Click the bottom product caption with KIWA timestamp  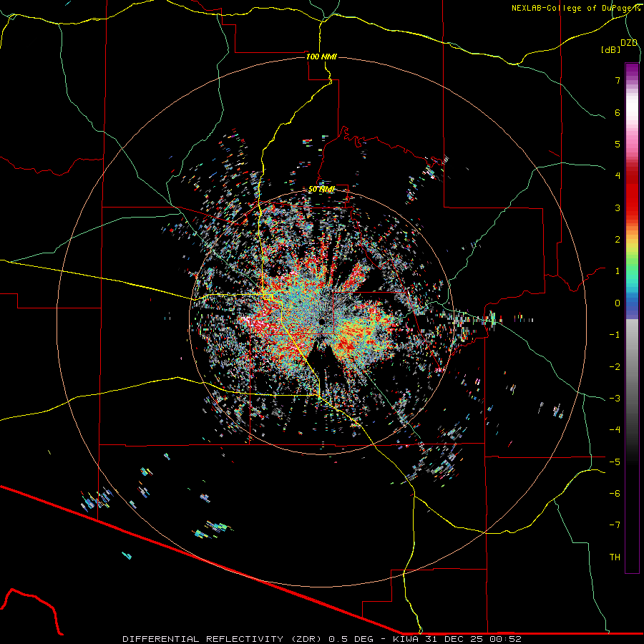pyautogui.click(x=322, y=639)
